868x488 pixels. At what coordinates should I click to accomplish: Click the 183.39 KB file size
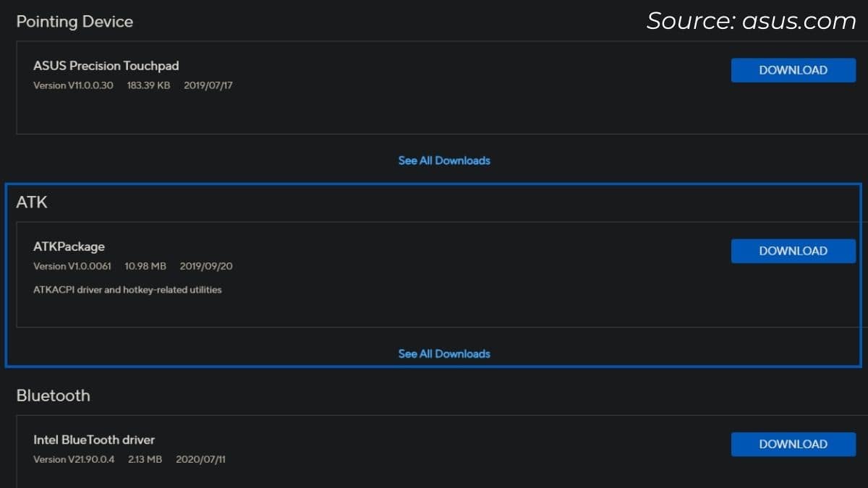coord(148,85)
